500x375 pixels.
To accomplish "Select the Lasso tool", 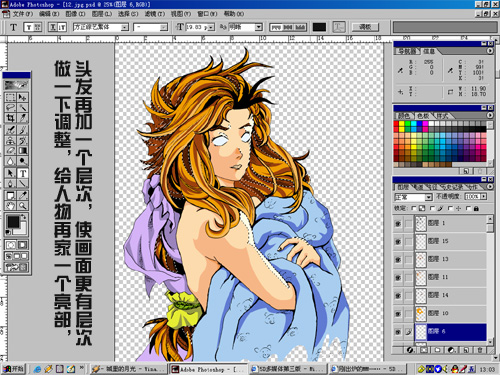I will coord(11,107).
